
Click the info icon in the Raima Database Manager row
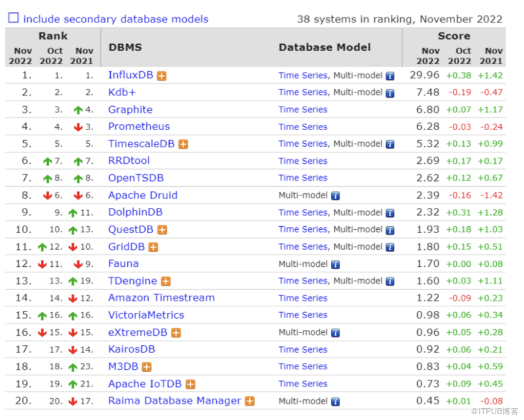(335, 401)
